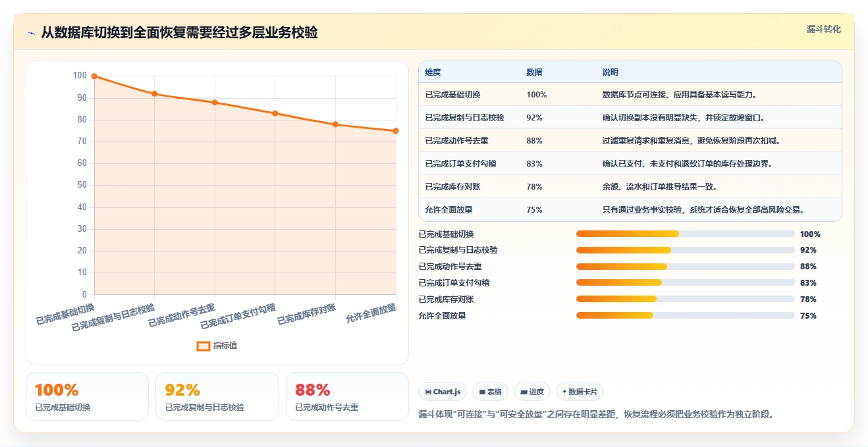Click the 88% 已完成动作号去重 stat card
The width and height of the screenshot is (868, 447).
coord(347,396)
